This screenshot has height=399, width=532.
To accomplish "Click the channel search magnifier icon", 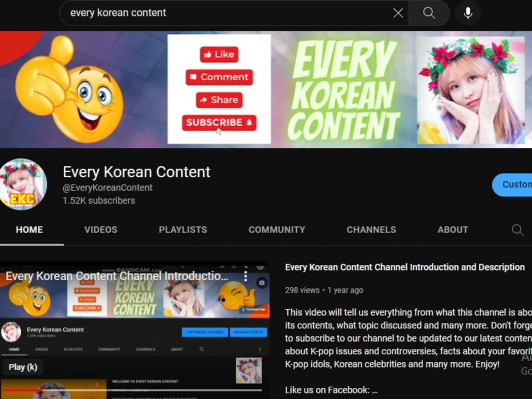I will click(518, 230).
